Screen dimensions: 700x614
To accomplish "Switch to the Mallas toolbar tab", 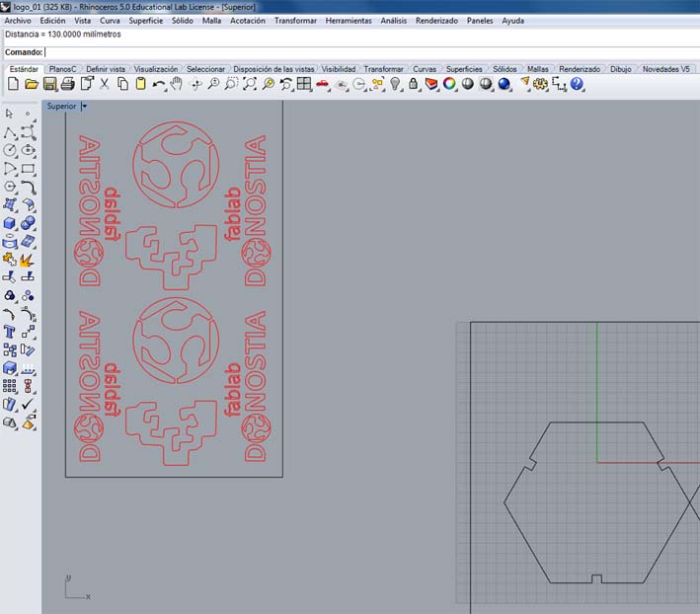I will tap(538, 69).
